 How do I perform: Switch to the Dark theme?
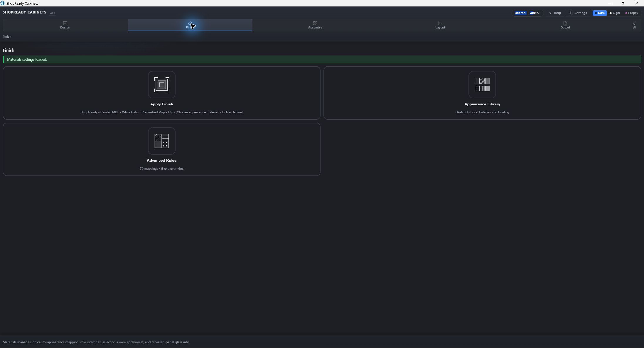tap(599, 13)
